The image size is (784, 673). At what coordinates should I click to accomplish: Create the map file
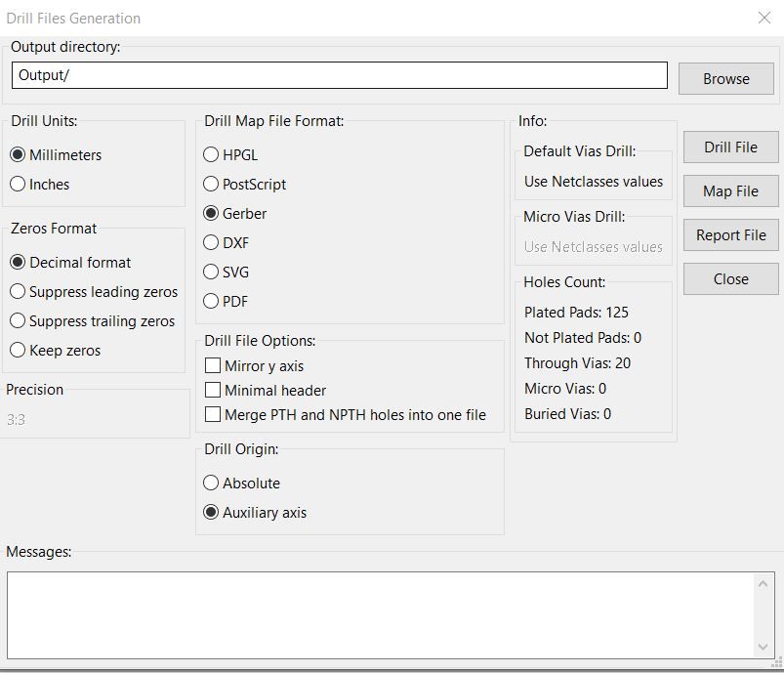[730, 190]
